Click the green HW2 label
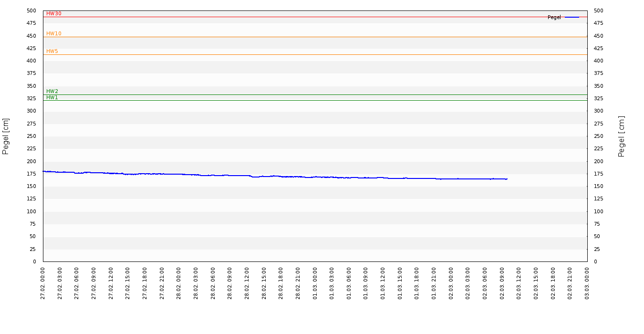Image resolution: width=644 pixels, height=334 pixels. tap(52, 92)
